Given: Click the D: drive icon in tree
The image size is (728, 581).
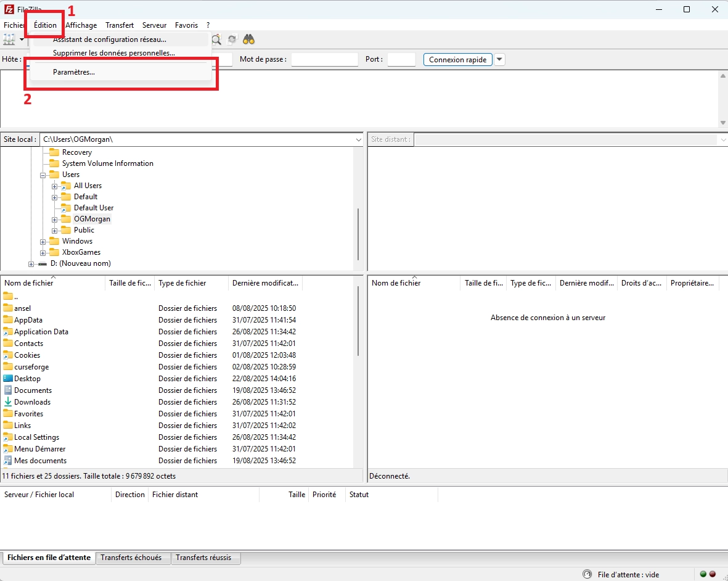Looking at the screenshot, I should click(43, 263).
